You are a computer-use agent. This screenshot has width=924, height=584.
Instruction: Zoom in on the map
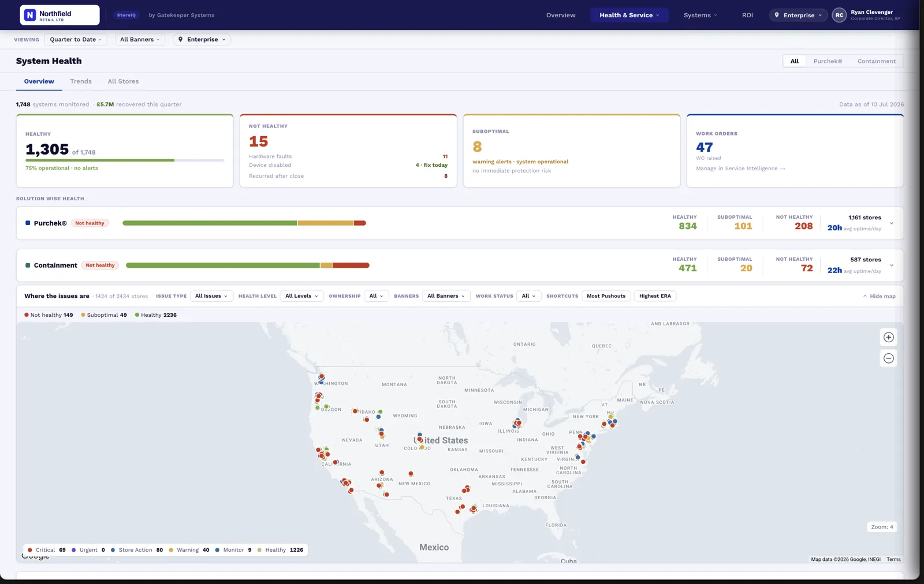[889, 338]
